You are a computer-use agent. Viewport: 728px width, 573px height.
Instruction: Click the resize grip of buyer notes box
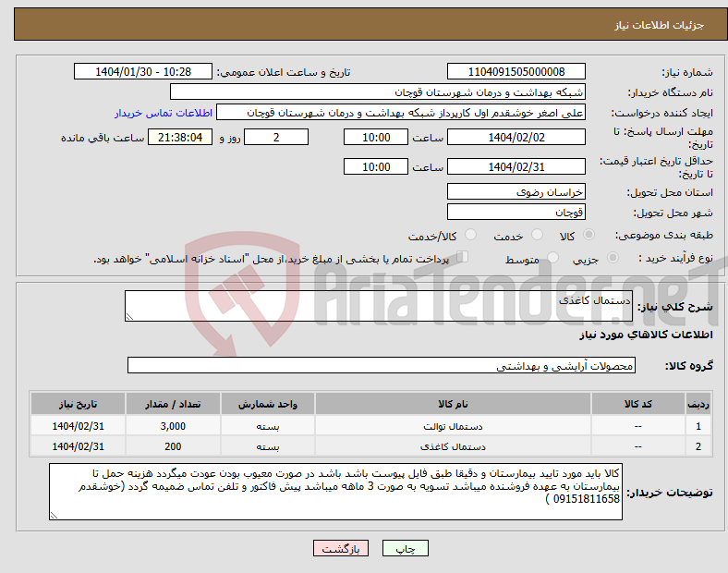pos(54,516)
